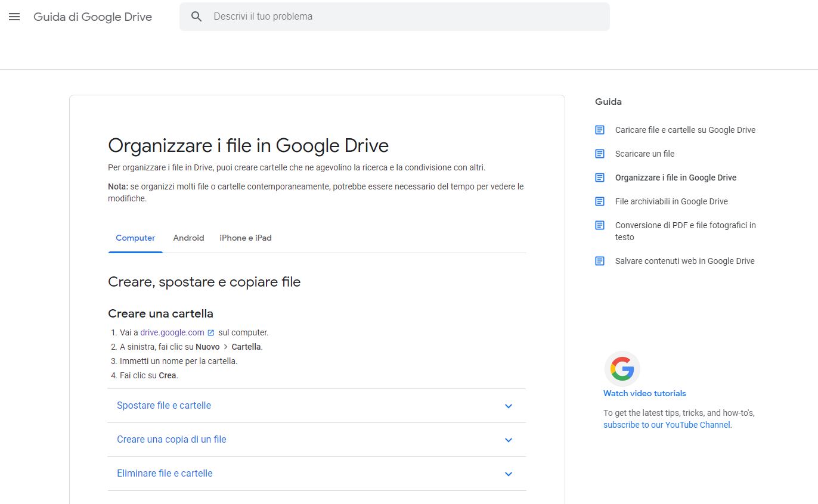818x504 pixels.
Task: Expand the Spostare file e cartelle chevron
Action: [509, 406]
